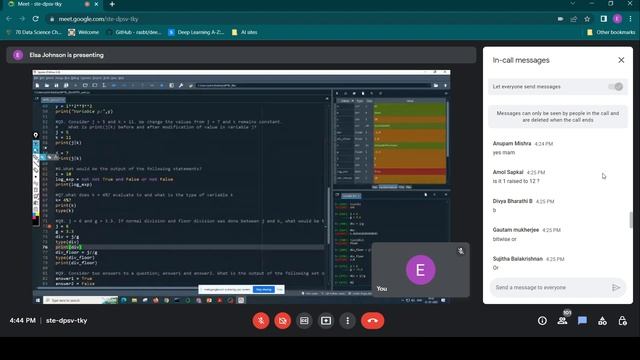The height and width of the screenshot is (360, 640).
Task: Open Other bookmarks folder
Action: click(x=611, y=32)
